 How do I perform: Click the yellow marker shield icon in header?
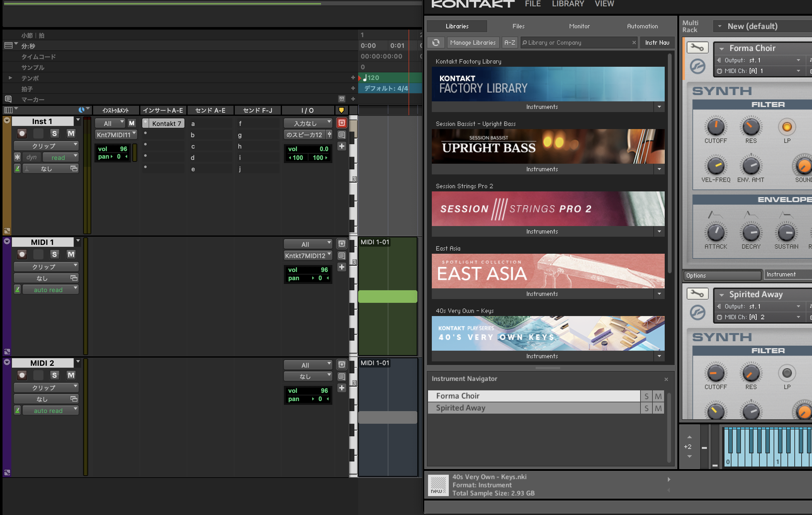pos(341,110)
